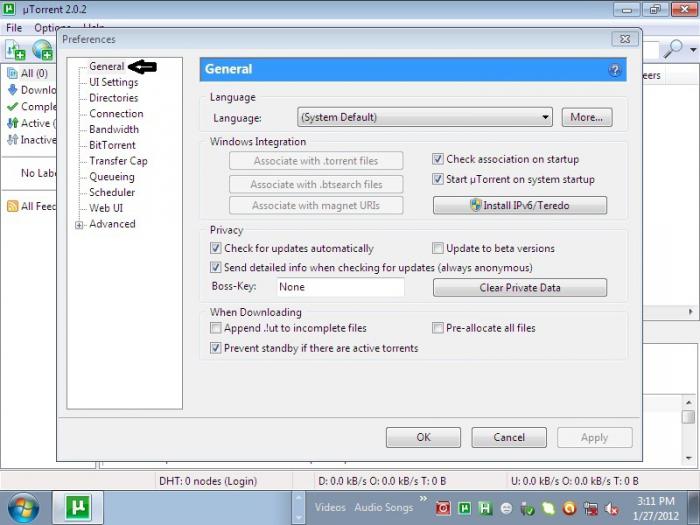Click the Windows Start orb
Screen dimensions: 700x525
[23, 508]
